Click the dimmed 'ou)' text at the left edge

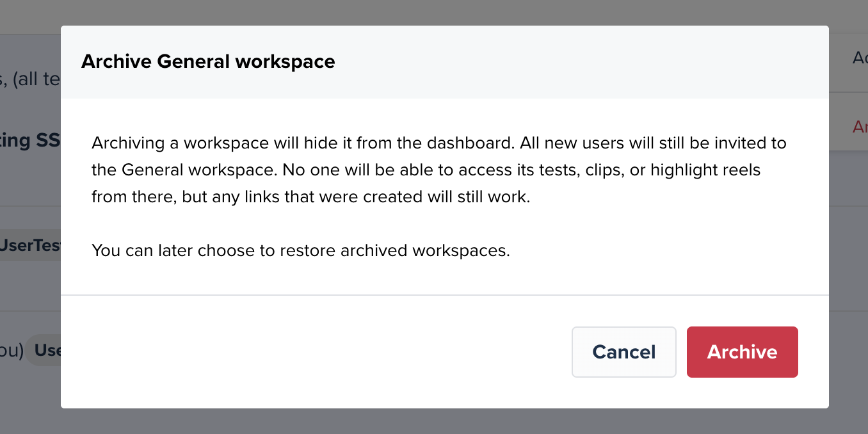pyautogui.click(x=12, y=350)
